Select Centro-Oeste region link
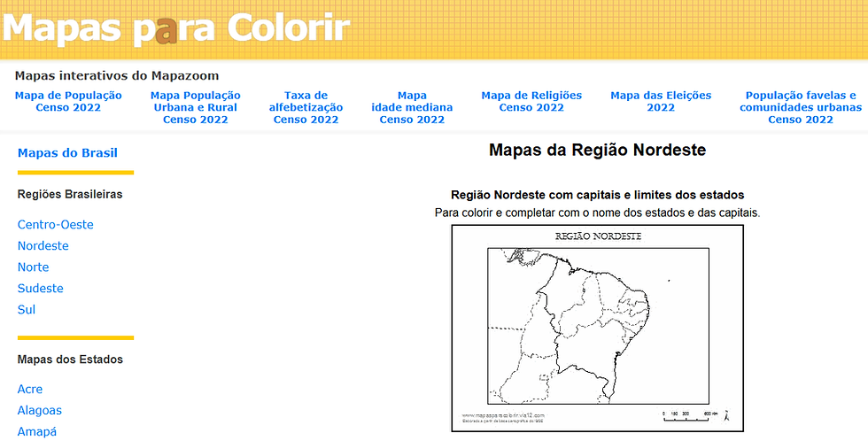The image size is (868, 441). 55,225
